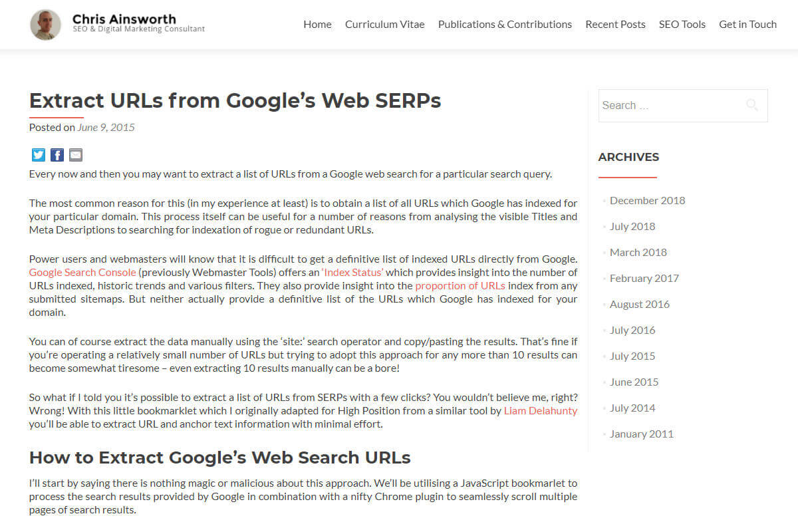
Task: View the February 2017 archive
Action: (644, 278)
